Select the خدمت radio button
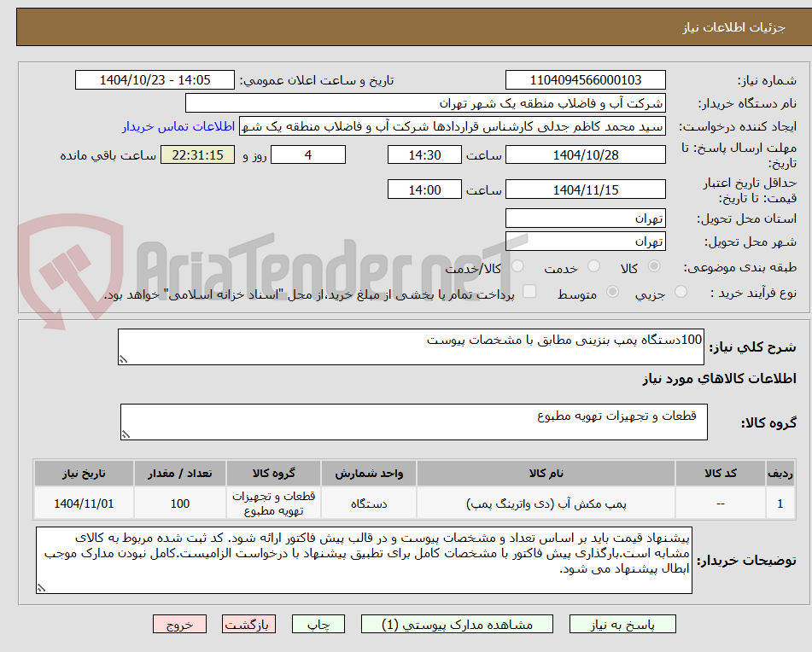The height and width of the screenshot is (652, 812). click(594, 265)
